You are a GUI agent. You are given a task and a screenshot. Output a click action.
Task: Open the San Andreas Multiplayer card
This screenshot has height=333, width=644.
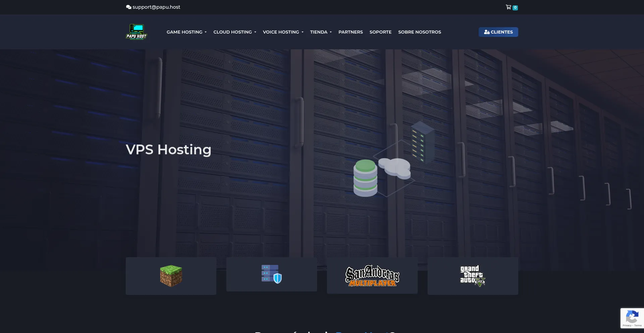click(x=372, y=276)
